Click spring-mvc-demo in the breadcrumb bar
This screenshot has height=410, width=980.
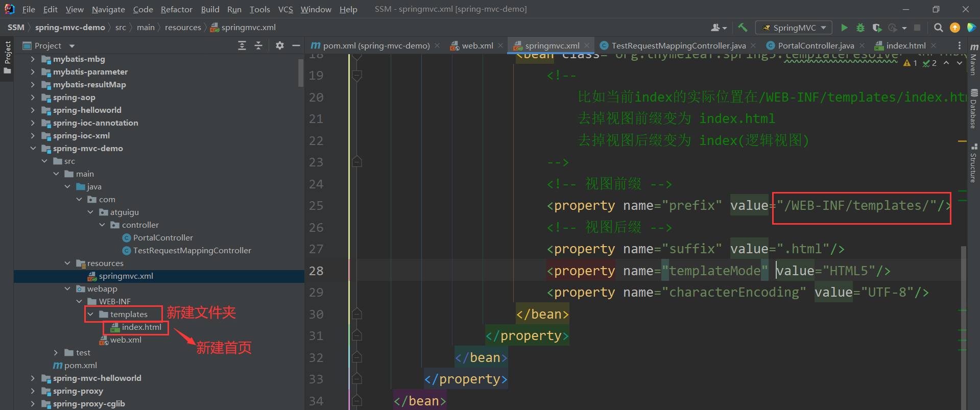tap(70, 28)
